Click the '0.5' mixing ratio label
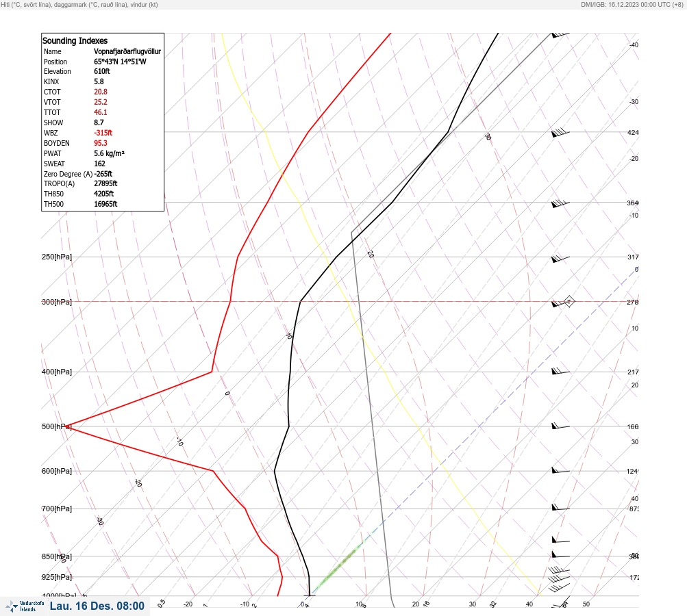 coord(161,603)
